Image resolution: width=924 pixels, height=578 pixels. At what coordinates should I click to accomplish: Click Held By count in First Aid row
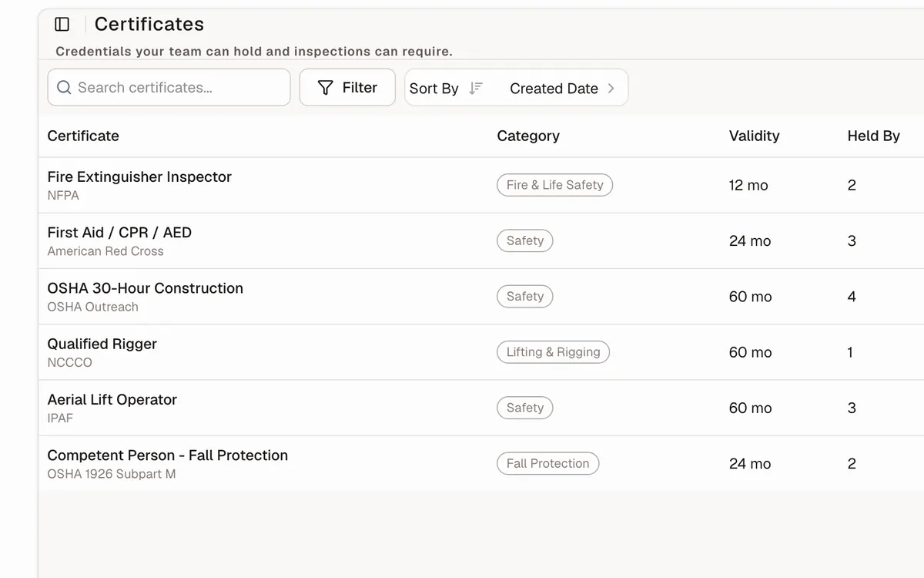click(852, 240)
